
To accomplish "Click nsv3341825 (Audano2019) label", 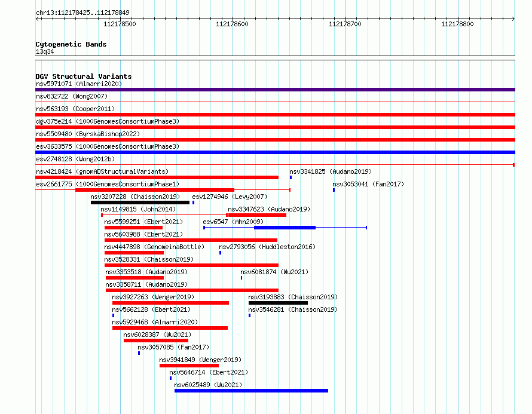I will (331, 171).
